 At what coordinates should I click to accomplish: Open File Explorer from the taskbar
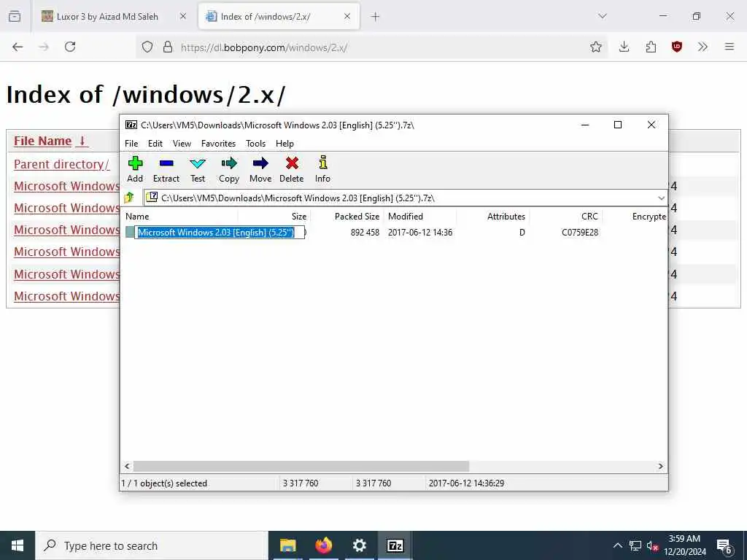click(287, 545)
